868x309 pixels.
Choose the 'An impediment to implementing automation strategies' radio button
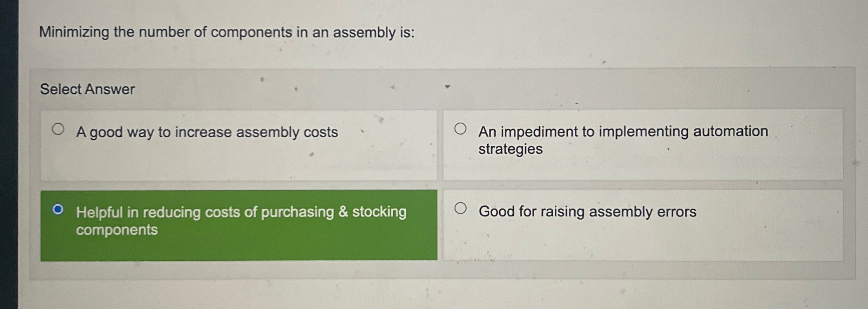coord(460,129)
